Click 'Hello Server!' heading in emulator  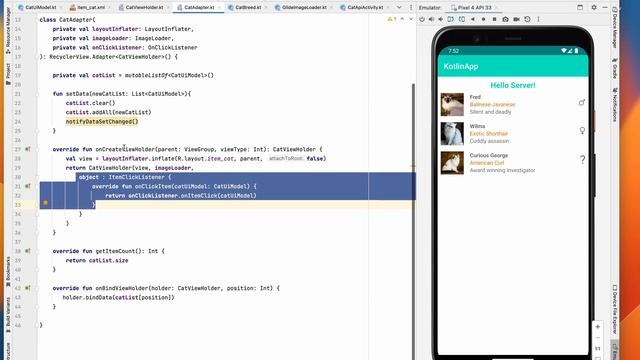tap(513, 85)
